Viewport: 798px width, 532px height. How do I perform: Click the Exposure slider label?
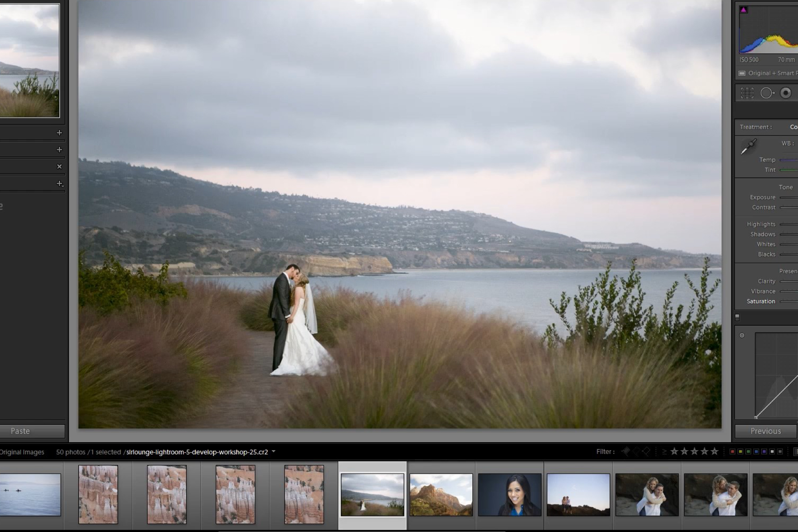click(x=762, y=197)
